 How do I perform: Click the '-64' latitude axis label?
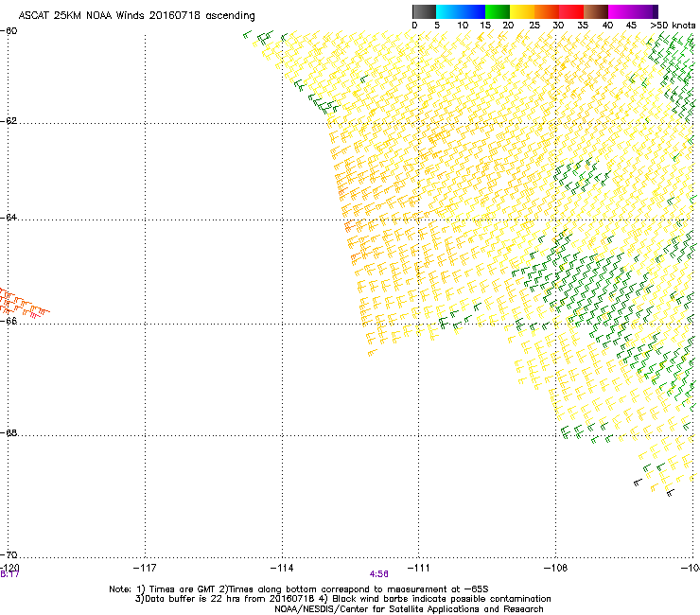pos(9,218)
